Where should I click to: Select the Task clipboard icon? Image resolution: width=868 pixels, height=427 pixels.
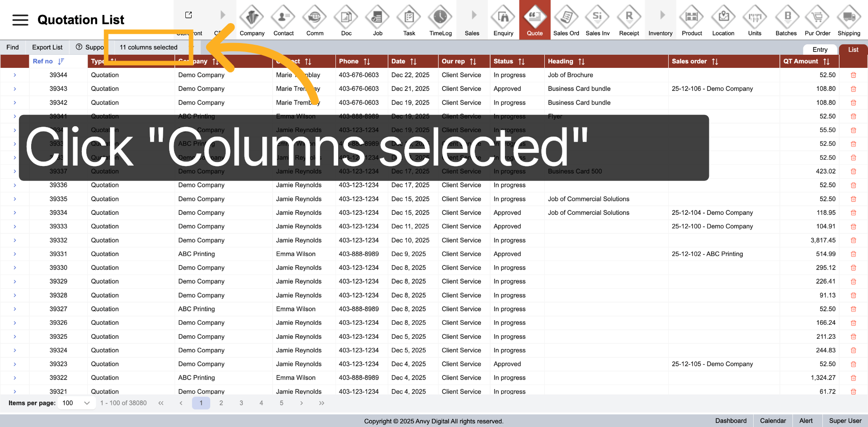click(409, 18)
